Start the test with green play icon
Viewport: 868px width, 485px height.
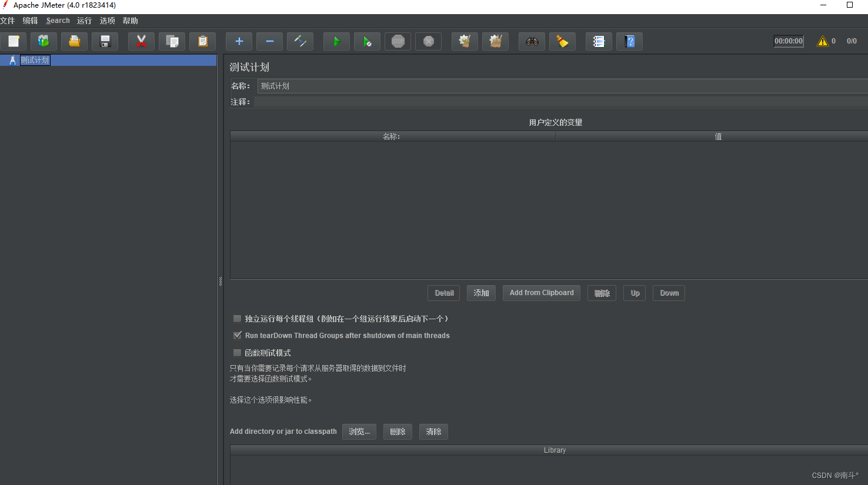tap(336, 41)
